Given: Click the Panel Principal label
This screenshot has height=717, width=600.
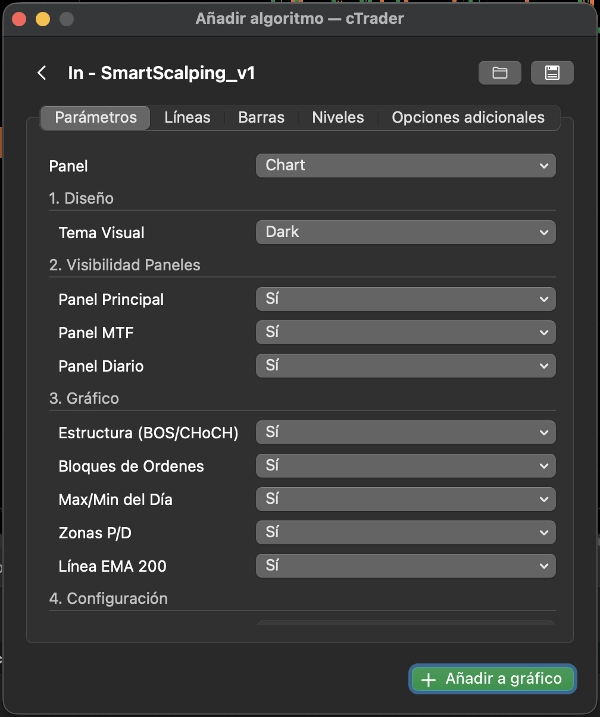Looking at the screenshot, I should [x=111, y=300].
